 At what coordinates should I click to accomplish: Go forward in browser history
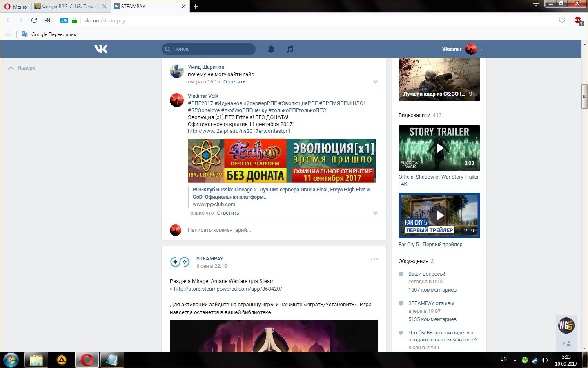[x=21, y=20]
